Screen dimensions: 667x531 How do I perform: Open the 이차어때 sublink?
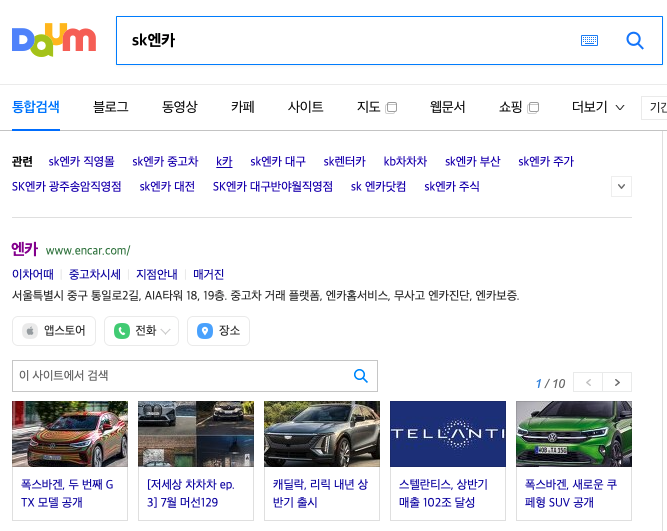33,274
